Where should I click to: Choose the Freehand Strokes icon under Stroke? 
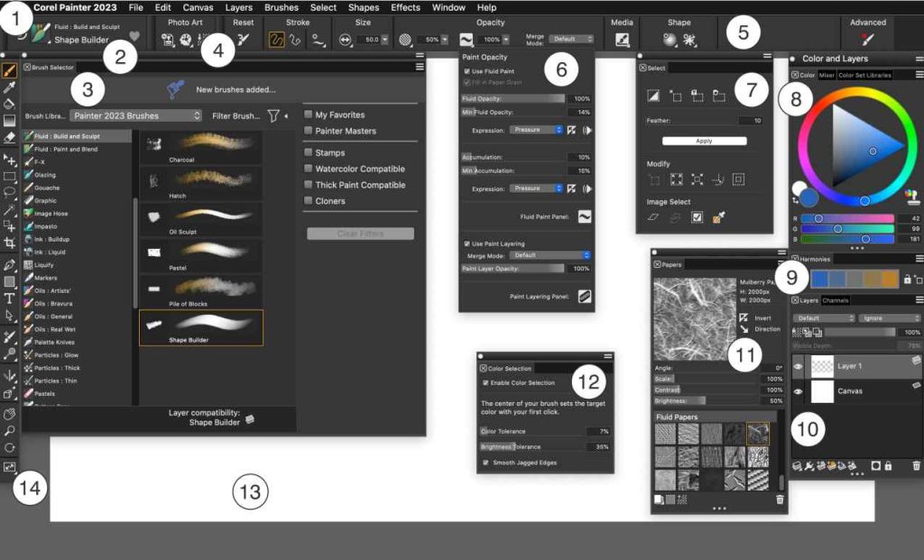point(276,40)
